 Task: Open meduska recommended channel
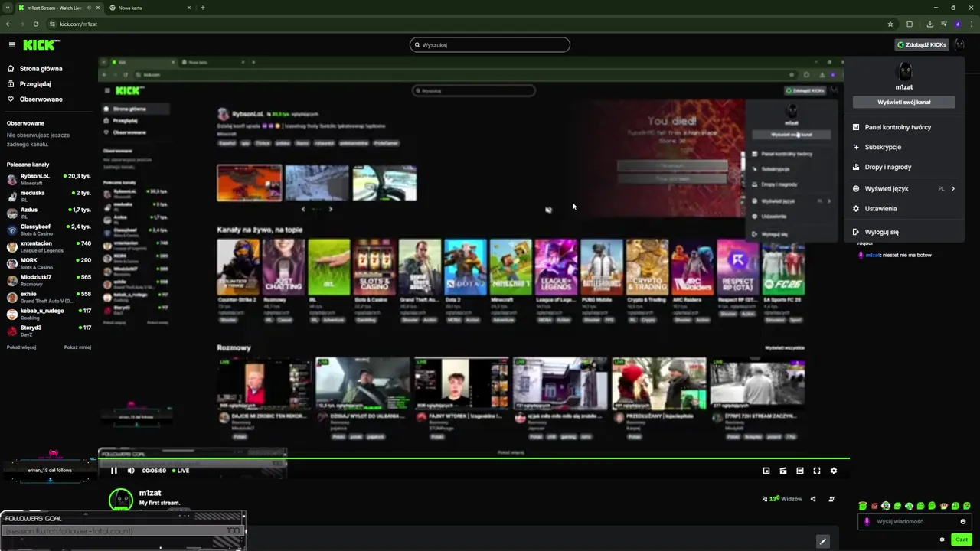(49, 196)
